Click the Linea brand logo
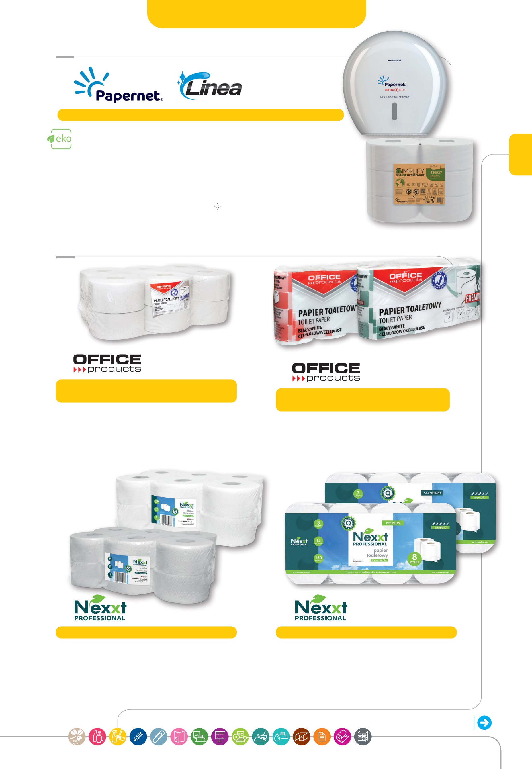 pos(210,86)
